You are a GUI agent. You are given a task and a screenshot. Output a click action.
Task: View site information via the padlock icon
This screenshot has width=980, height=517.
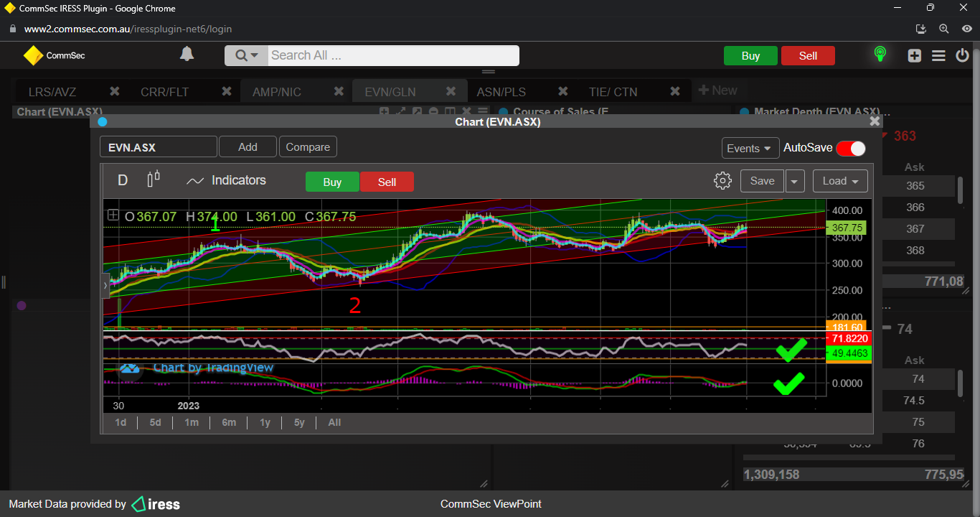[12, 29]
